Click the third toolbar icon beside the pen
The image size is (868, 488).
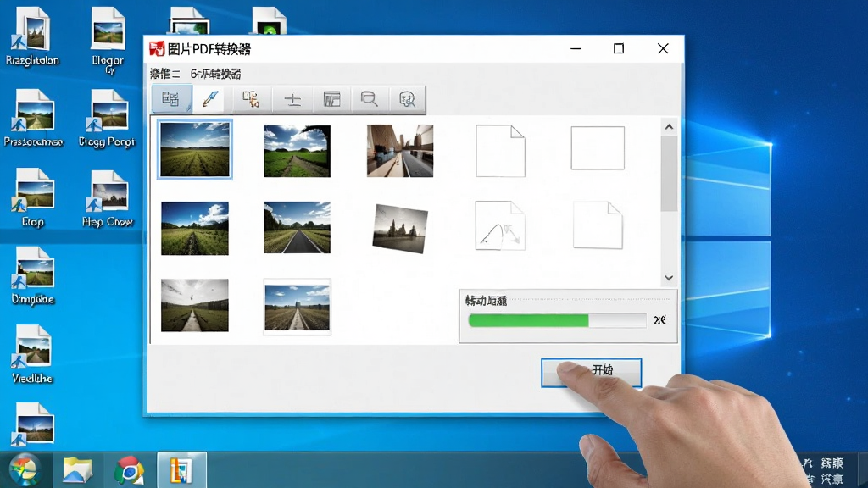tap(251, 99)
